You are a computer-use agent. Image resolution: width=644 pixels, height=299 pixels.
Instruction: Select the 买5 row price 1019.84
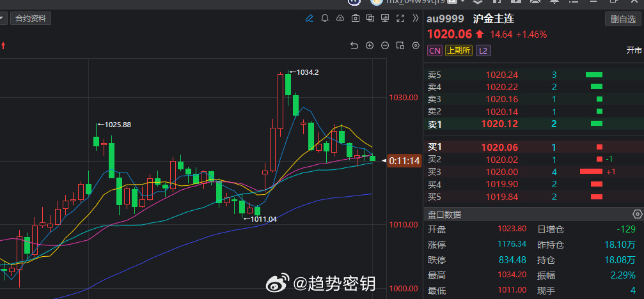[502, 197]
